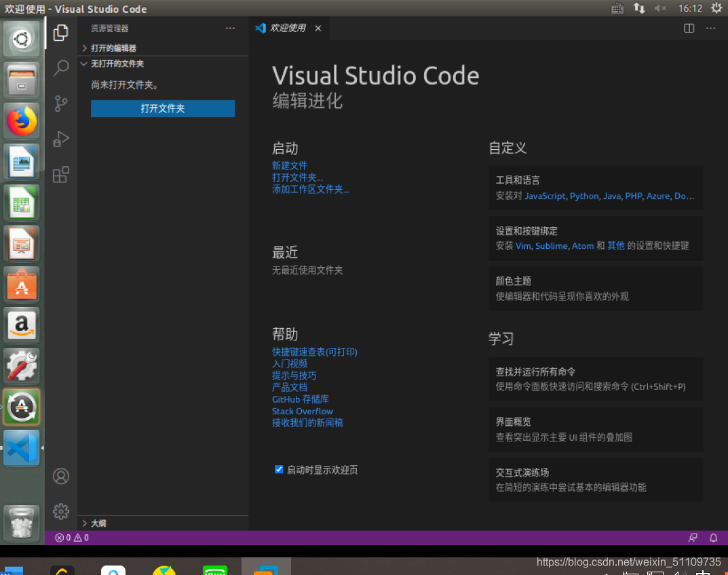This screenshot has width=728, height=575.
Task: Click the 打开文件夹 button in sidebar
Action: (x=163, y=108)
